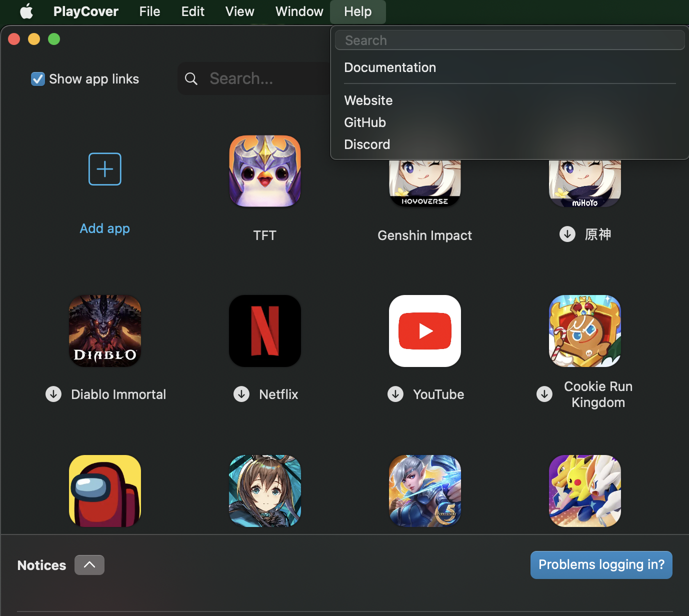689x616 pixels.
Task: Open the File menu
Action: tap(149, 11)
